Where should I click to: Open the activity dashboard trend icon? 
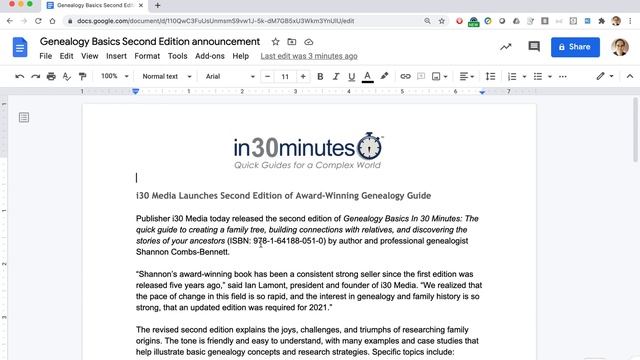[x=506, y=47]
